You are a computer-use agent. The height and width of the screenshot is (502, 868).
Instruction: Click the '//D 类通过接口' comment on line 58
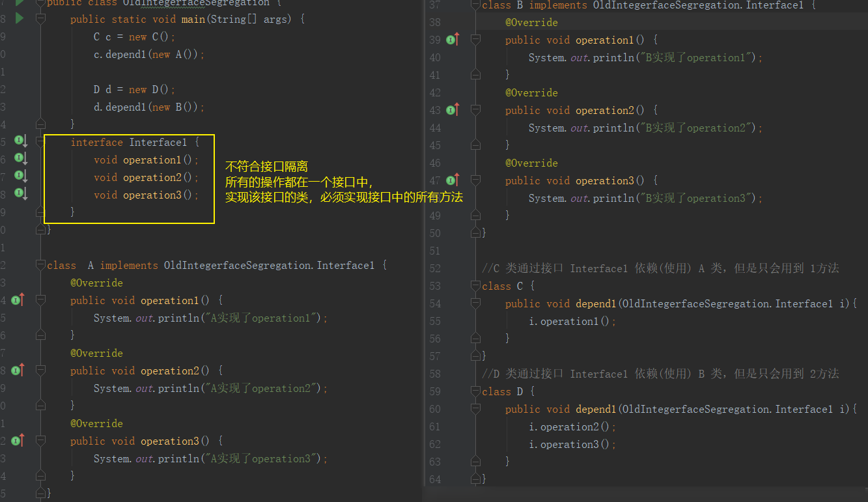[x=660, y=374]
